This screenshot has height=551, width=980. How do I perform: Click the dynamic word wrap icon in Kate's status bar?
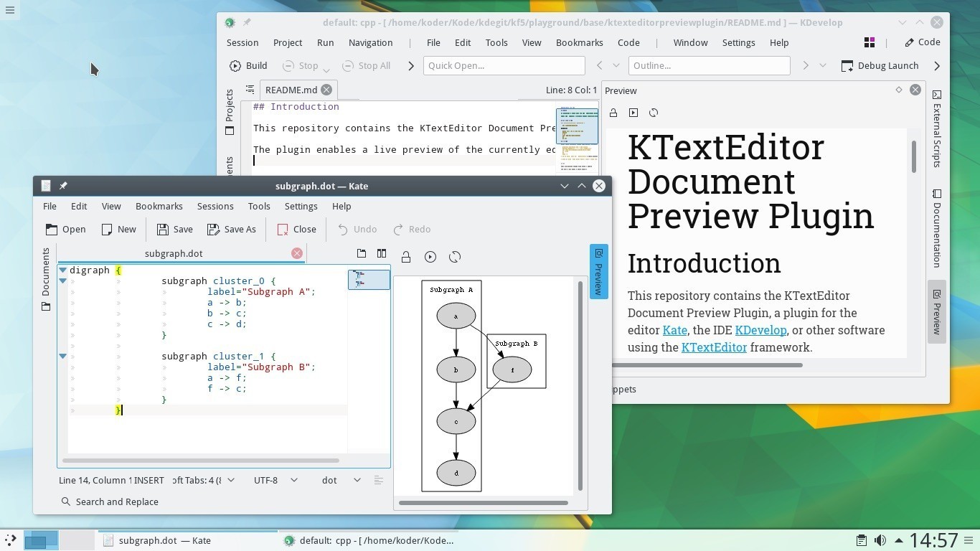(x=379, y=480)
